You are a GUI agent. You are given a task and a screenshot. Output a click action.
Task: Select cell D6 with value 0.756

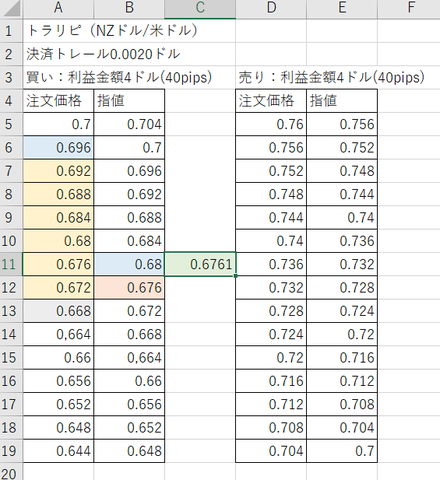(271, 147)
